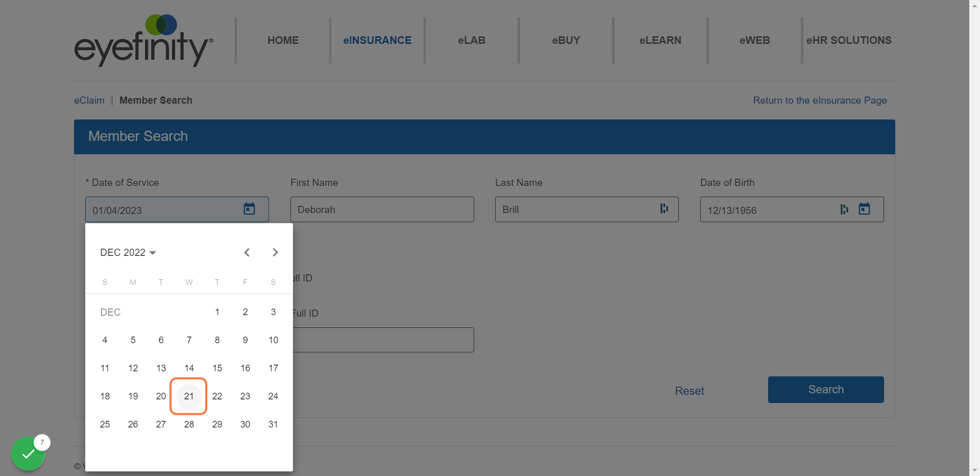This screenshot has height=476, width=980.
Task: Open the eINSURANCE menu
Action: tap(377, 40)
